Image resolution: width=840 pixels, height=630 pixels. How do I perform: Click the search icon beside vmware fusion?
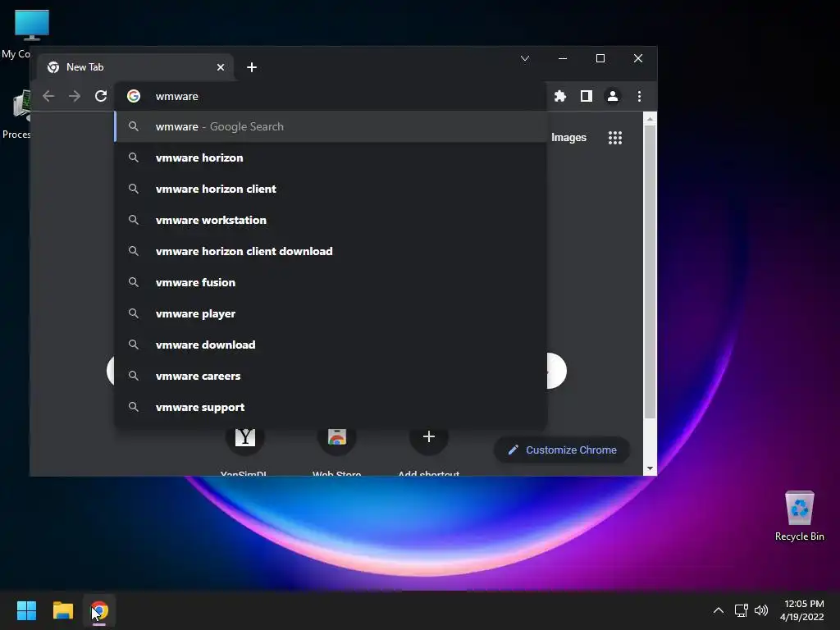point(134,282)
